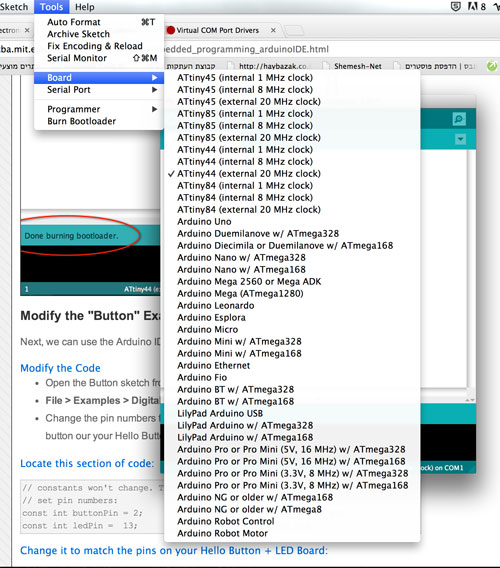Choose Arduino Mega (ATmega1280)
Image resolution: width=500 pixels, height=568 pixels.
292,293
